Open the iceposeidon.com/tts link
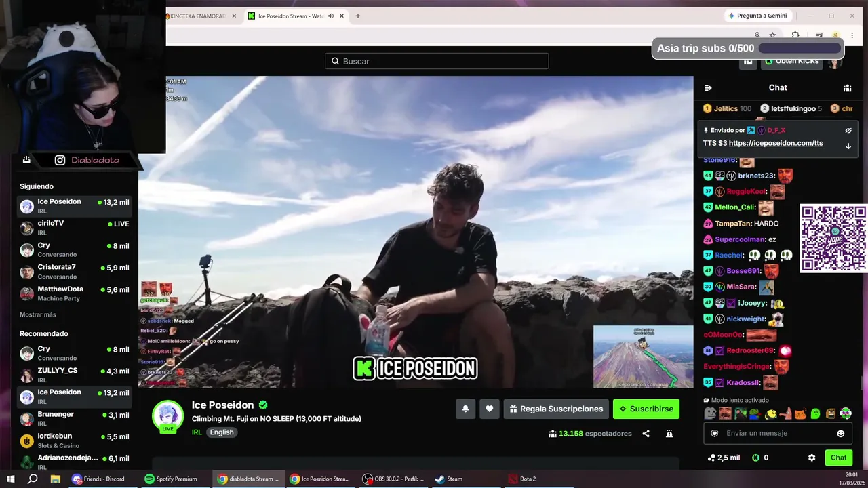The image size is (868, 488). tap(776, 143)
